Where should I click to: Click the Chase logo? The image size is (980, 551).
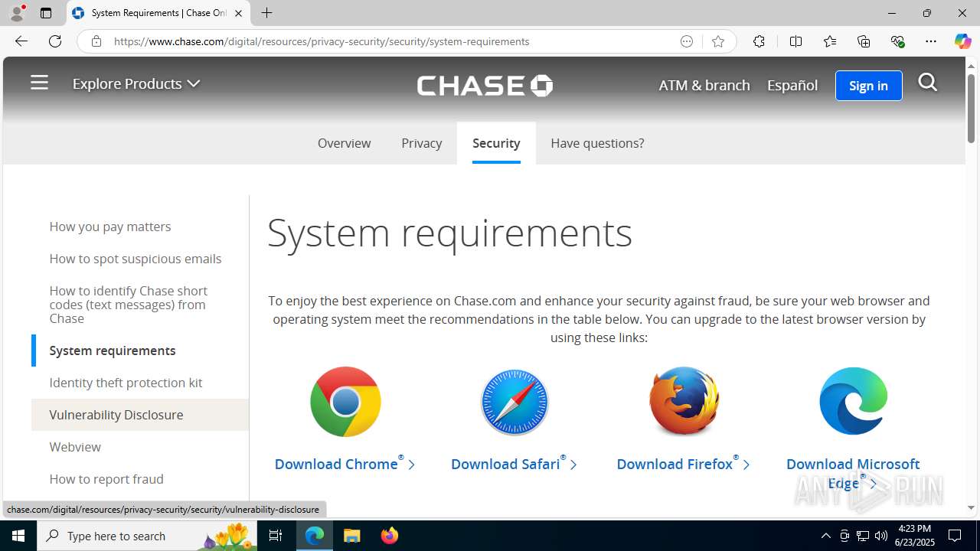[485, 85]
